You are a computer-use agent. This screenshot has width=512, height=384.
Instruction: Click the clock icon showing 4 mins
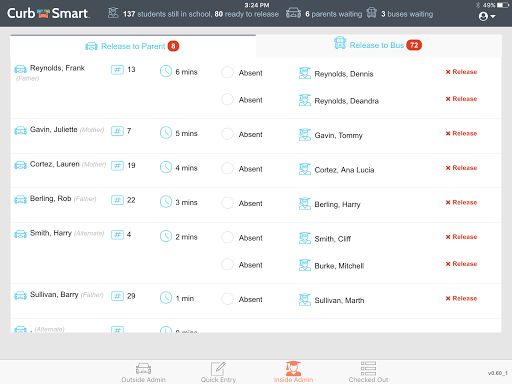[x=166, y=167]
